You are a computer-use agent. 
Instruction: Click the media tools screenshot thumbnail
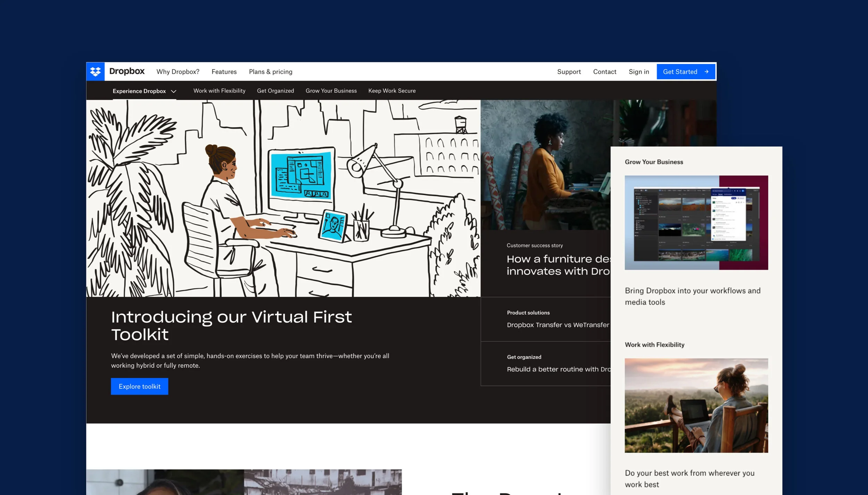click(696, 222)
